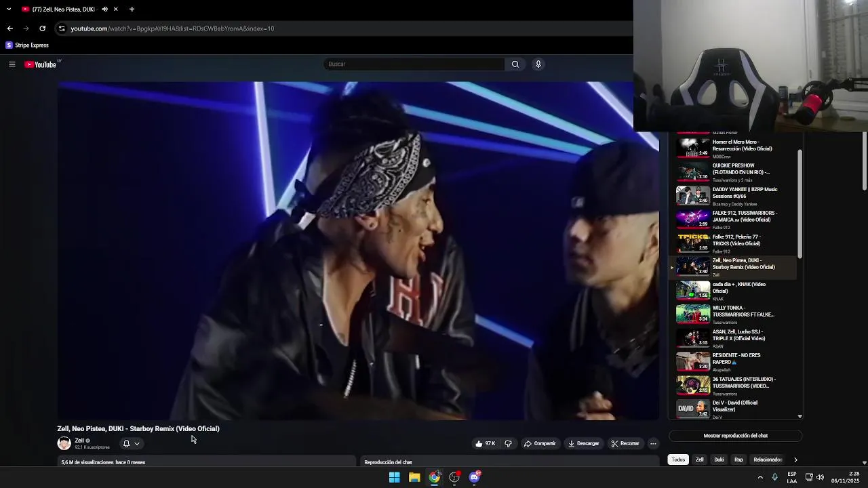
Task: Select the Duki filter chip
Action: tap(719, 460)
